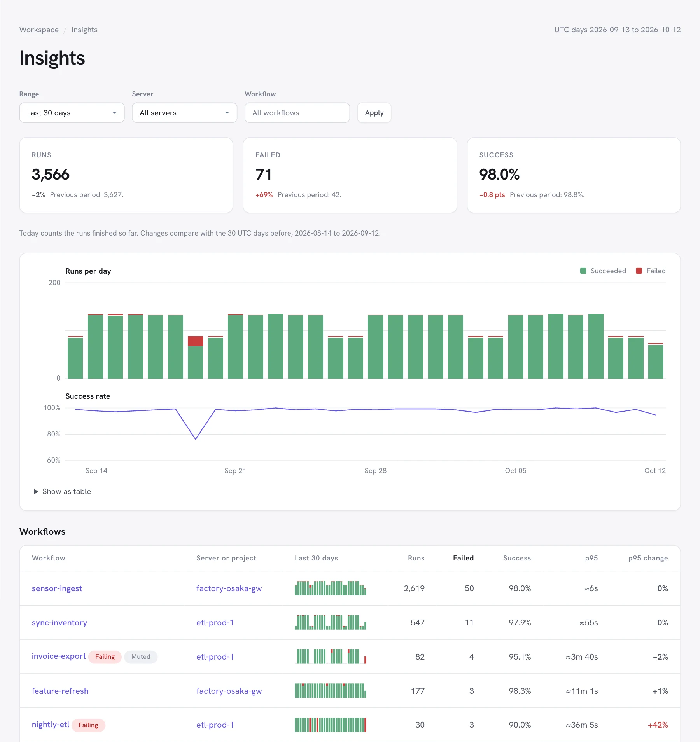Click the ≈36m 5s p95 value
Screen dimensions: 700x742
582,725
